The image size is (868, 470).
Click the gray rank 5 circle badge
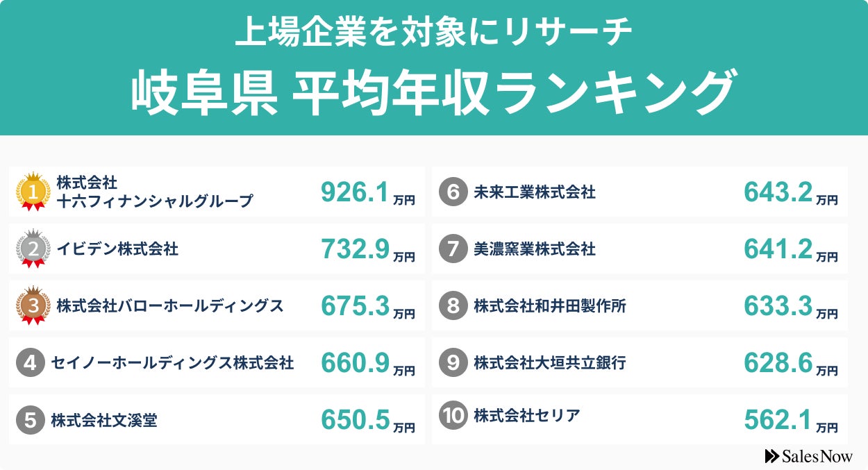coord(30,420)
